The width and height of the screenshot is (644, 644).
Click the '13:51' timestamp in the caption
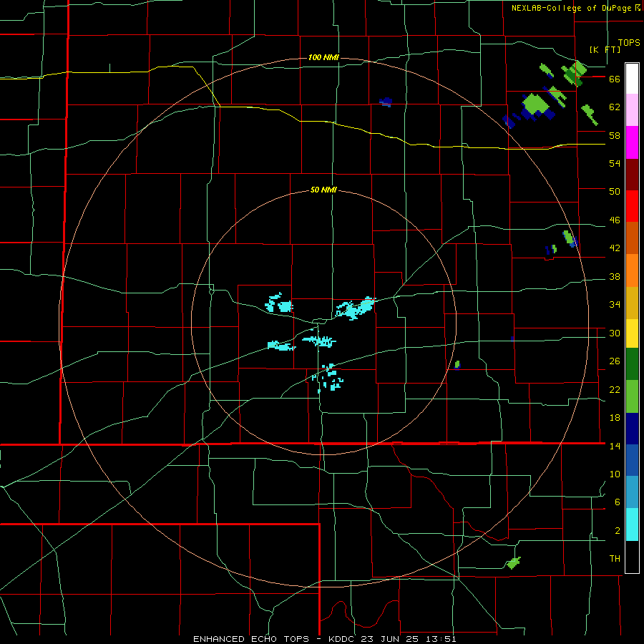pyautogui.click(x=441, y=639)
